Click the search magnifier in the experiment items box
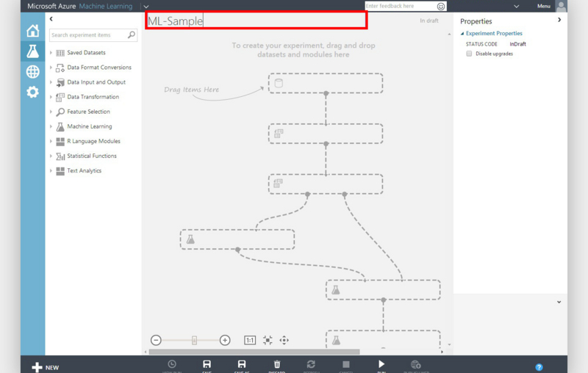The image size is (588, 373). [x=132, y=35]
